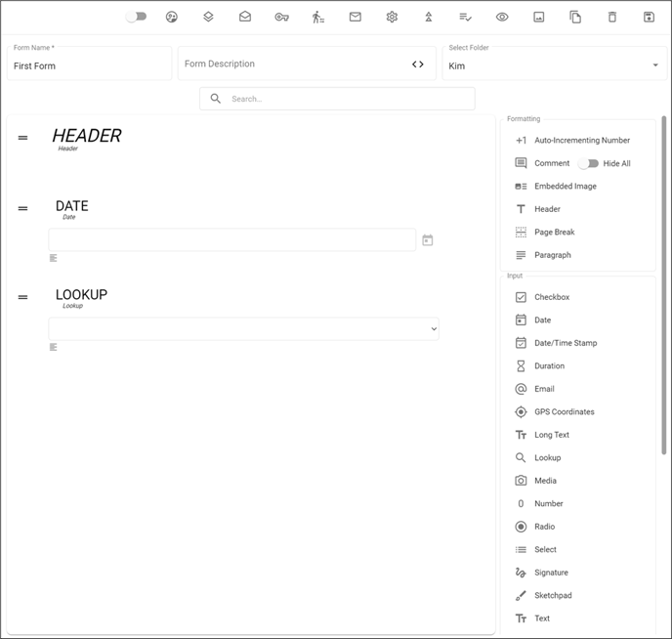Screen dimensions: 672x639
Task: Add a Header element from palette
Action: coord(537,209)
